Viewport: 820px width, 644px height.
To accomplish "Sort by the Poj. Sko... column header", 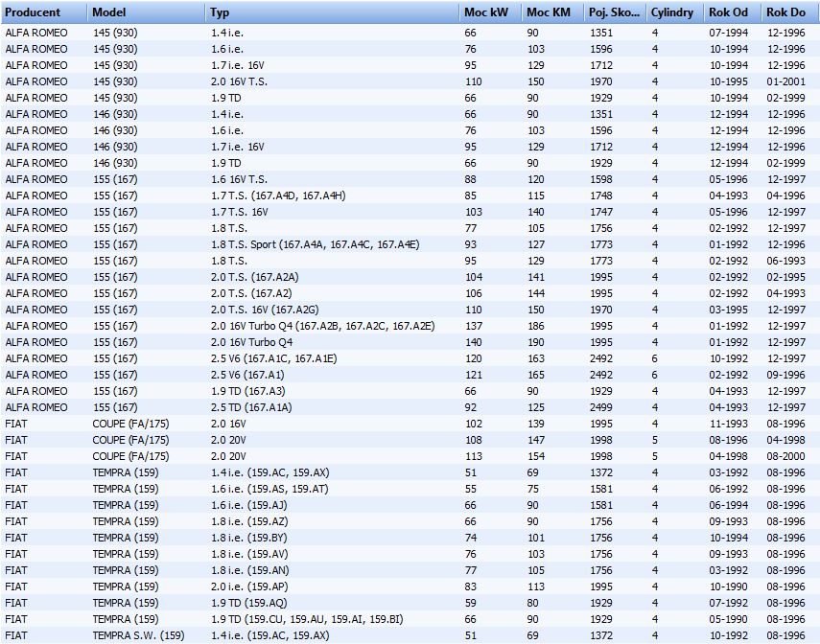I will 615,12.
